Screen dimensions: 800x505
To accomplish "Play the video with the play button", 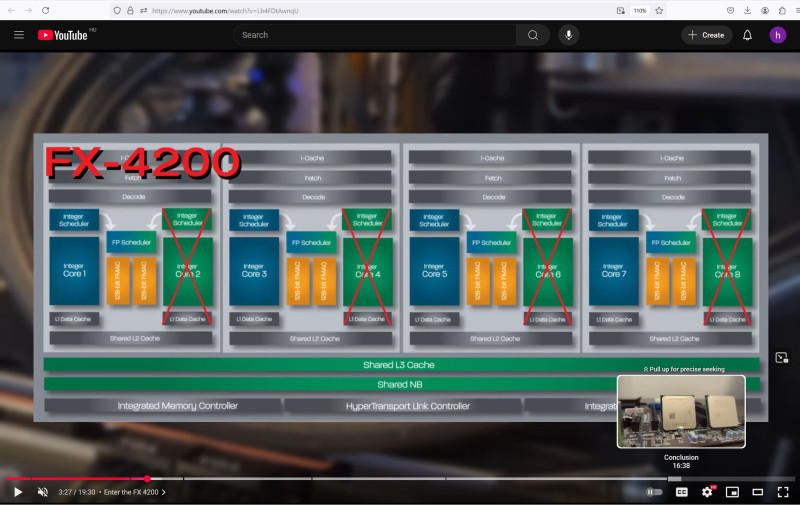I will click(x=18, y=492).
